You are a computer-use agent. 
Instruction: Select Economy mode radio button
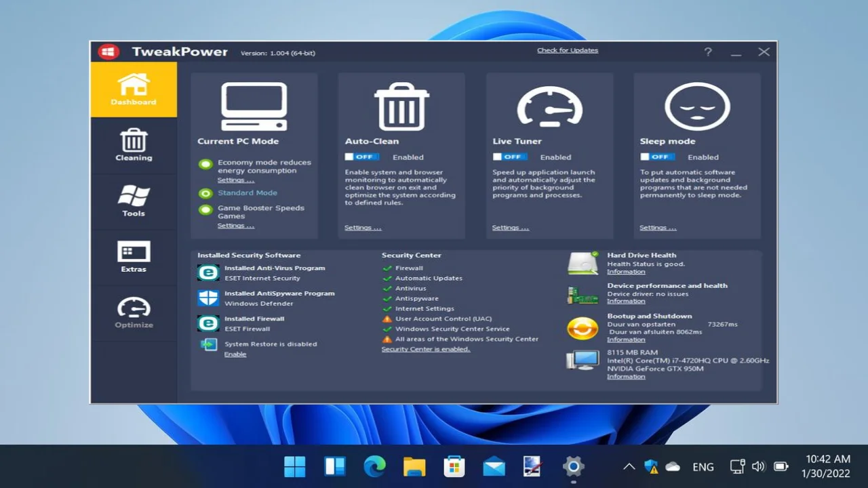[x=205, y=164]
